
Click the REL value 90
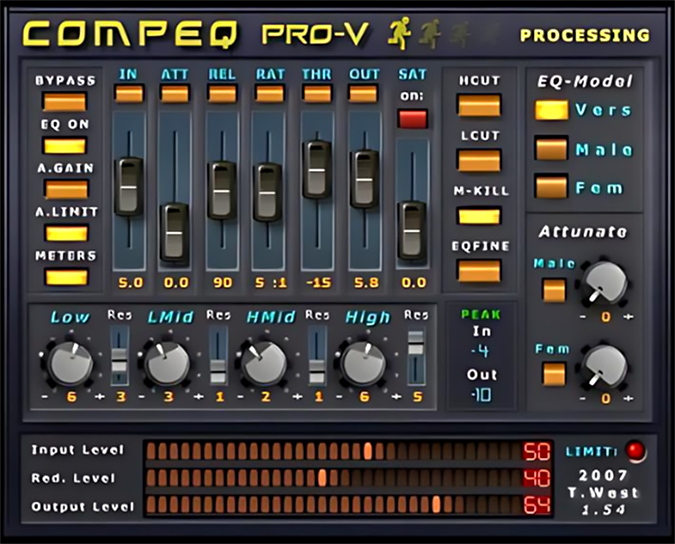pos(223,283)
